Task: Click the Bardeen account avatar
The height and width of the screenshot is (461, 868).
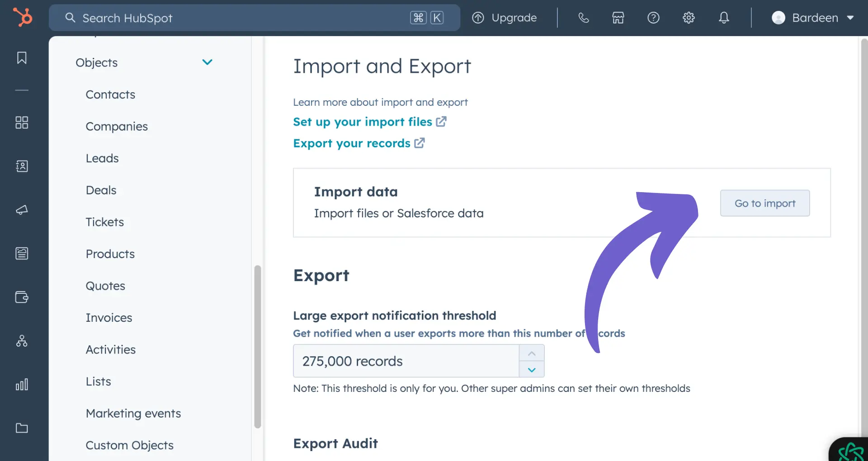Action: click(778, 18)
